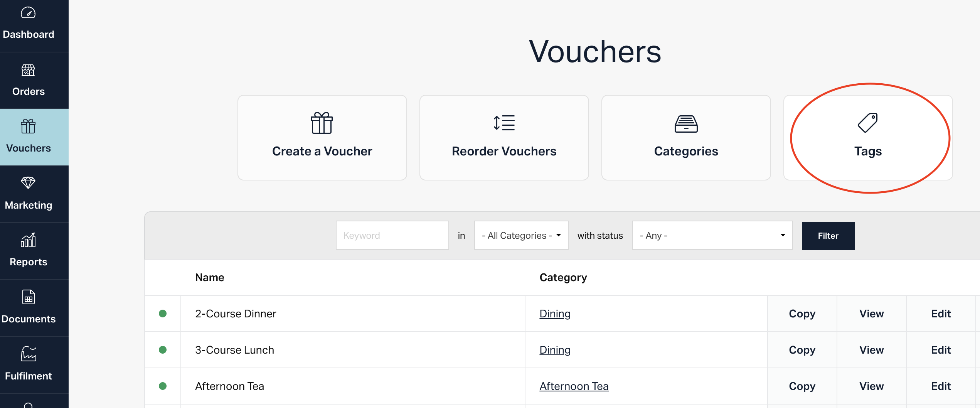The height and width of the screenshot is (408, 980).
Task: Select the Vouchers sidebar menu item
Action: pos(29,137)
